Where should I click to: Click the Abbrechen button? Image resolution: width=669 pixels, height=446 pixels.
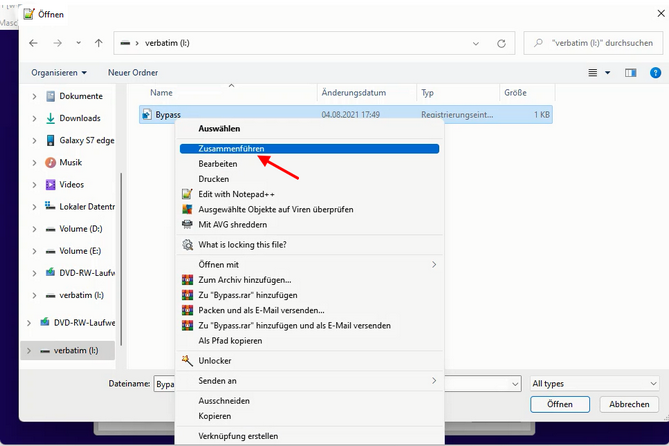629,404
